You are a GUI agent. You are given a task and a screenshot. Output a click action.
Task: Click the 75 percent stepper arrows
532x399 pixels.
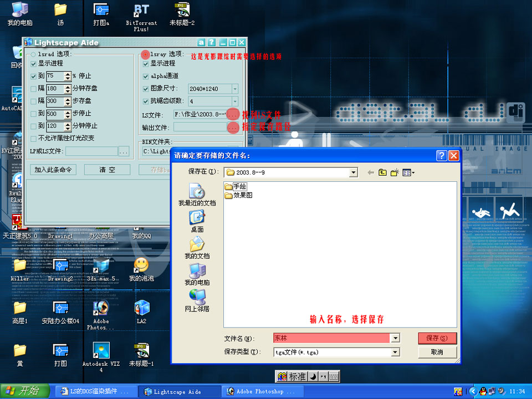(x=68, y=76)
